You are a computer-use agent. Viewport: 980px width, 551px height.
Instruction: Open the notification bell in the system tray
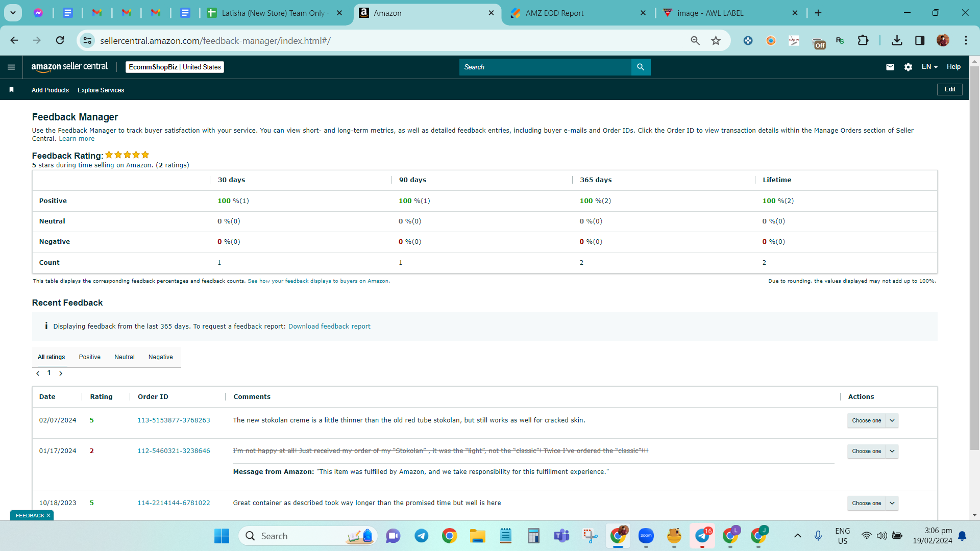tap(962, 536)
